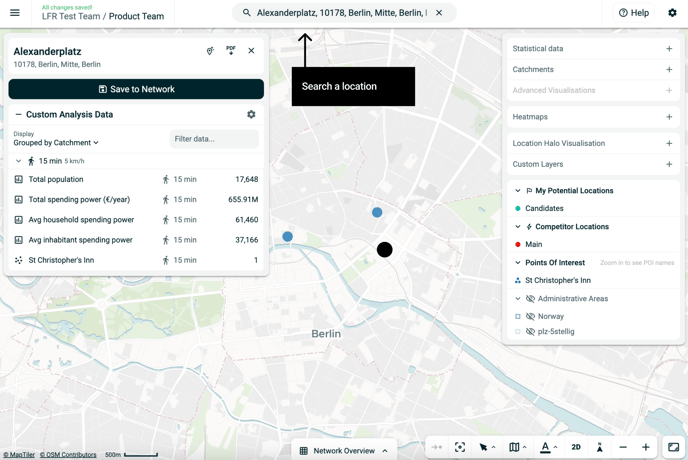Clear the Alexanderplatz search text

439,13
